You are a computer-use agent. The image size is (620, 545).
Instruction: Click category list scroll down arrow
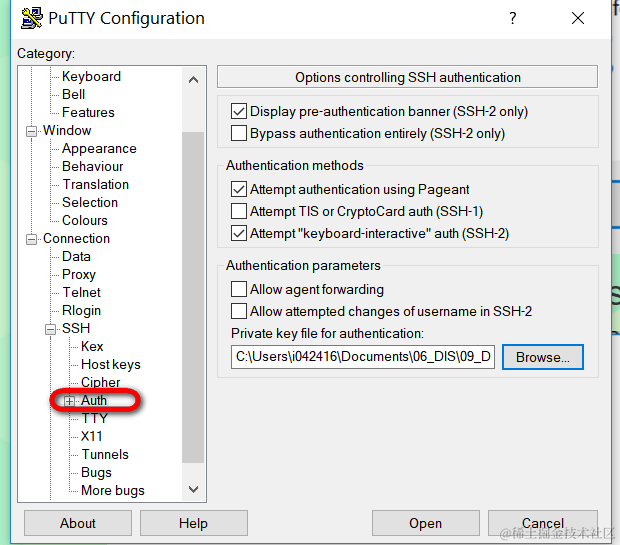coord(193,489)
